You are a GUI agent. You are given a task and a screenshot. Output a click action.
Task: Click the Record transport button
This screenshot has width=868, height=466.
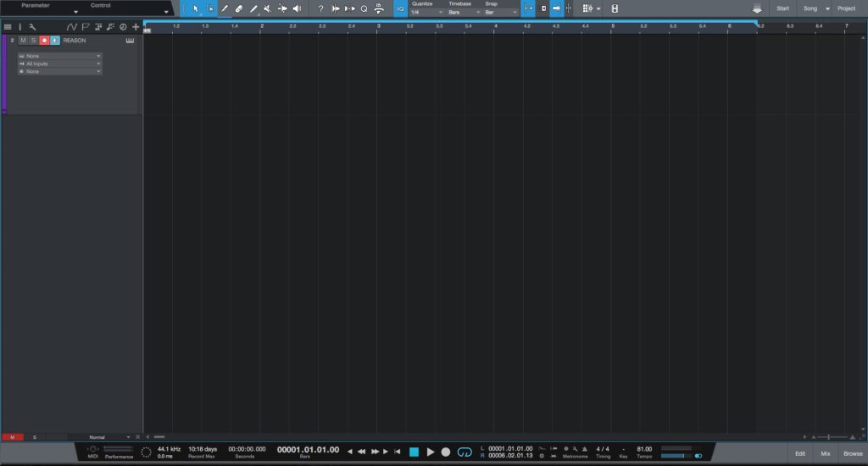pos(446,452)
